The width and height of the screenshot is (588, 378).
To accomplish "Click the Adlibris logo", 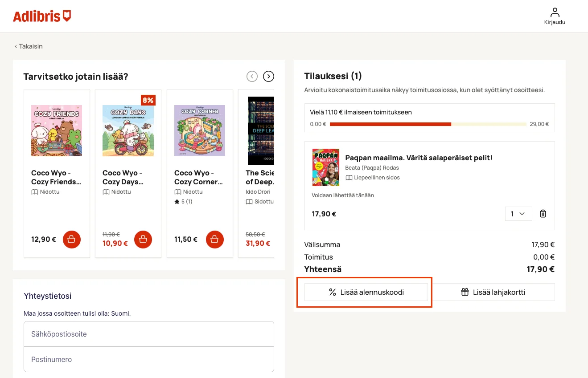I will click(x=42, y=16).
